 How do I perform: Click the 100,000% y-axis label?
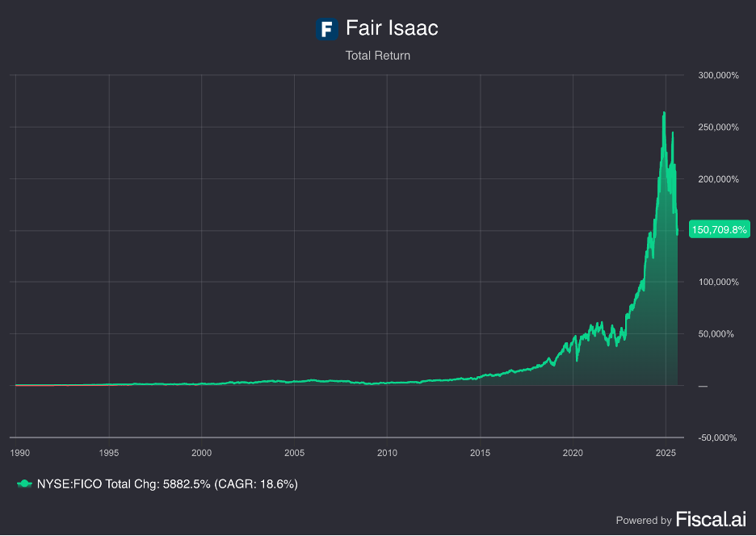[x=718, y=282]
